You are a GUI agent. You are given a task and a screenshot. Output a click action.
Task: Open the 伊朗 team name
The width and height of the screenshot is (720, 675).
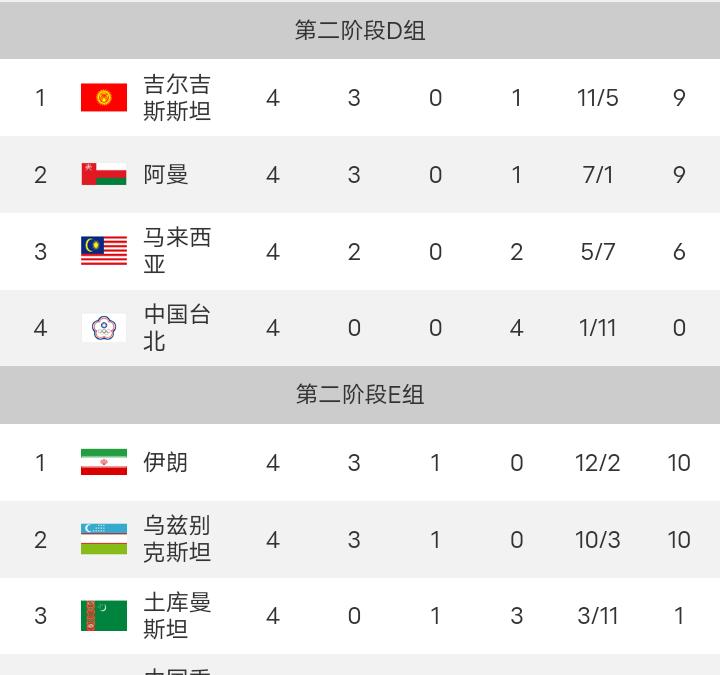(x=166, y=462)
